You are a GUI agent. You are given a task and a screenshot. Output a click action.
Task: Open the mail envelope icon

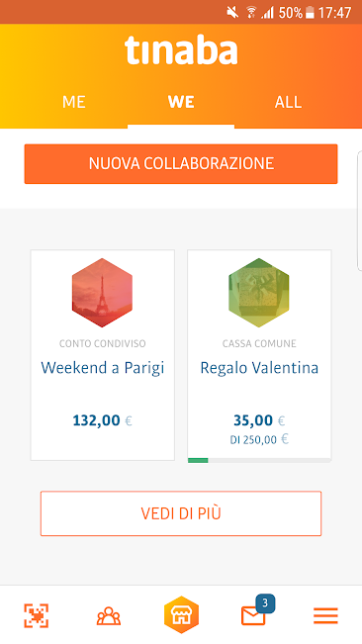click(x=253, y=616)
